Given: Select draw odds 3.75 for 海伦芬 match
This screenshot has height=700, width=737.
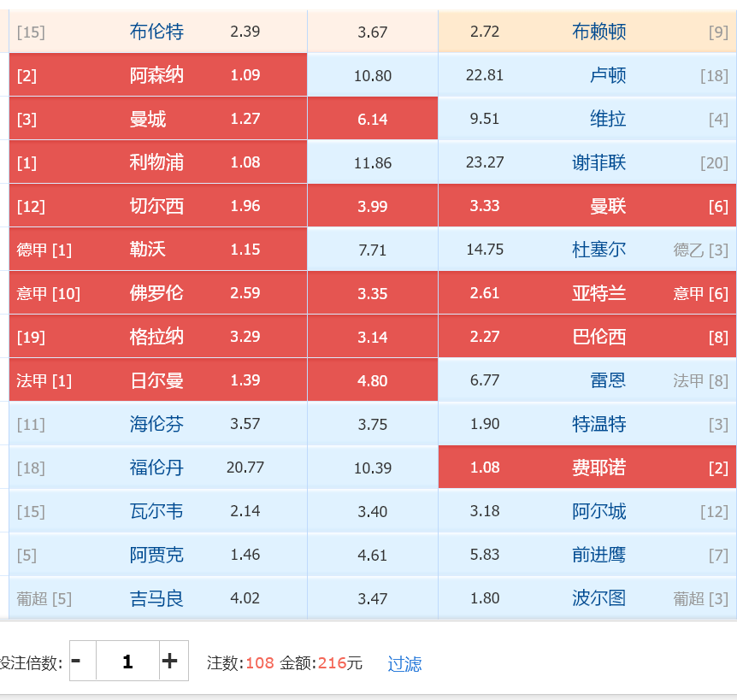Looking at the screenshot, I should coord(373,424).
